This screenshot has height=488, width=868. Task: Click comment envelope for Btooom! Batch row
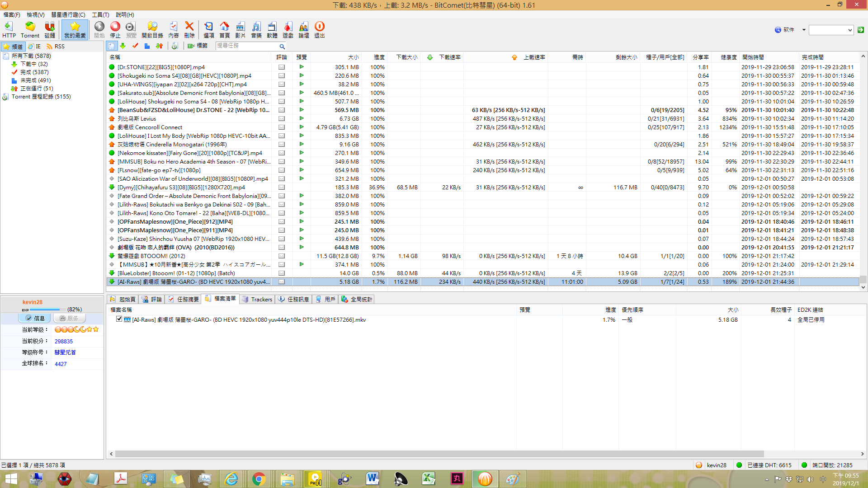[282, 273]
